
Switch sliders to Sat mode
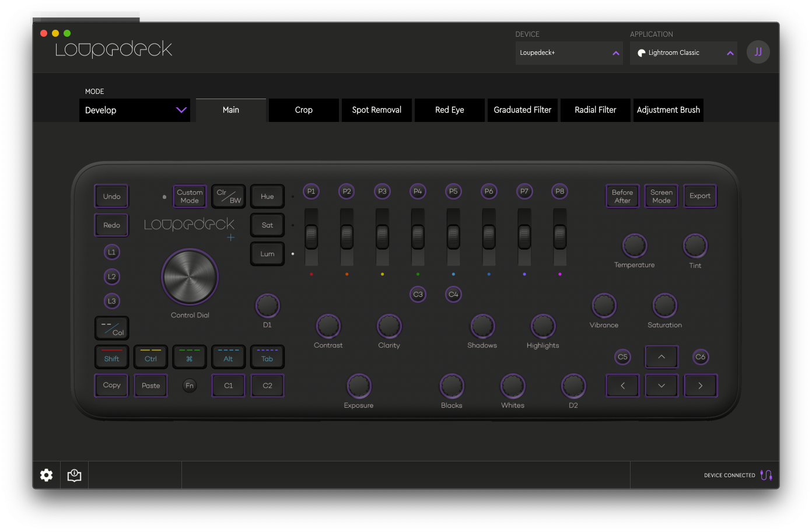(267, 225)
